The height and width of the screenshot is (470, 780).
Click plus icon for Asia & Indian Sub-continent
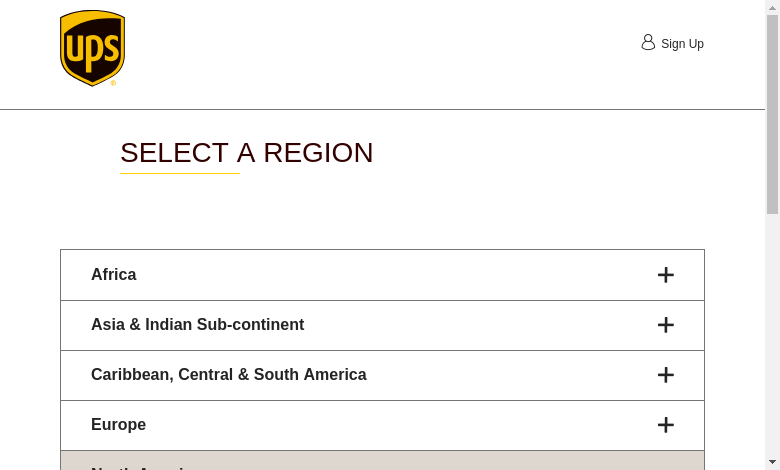[x=666, y=325]
